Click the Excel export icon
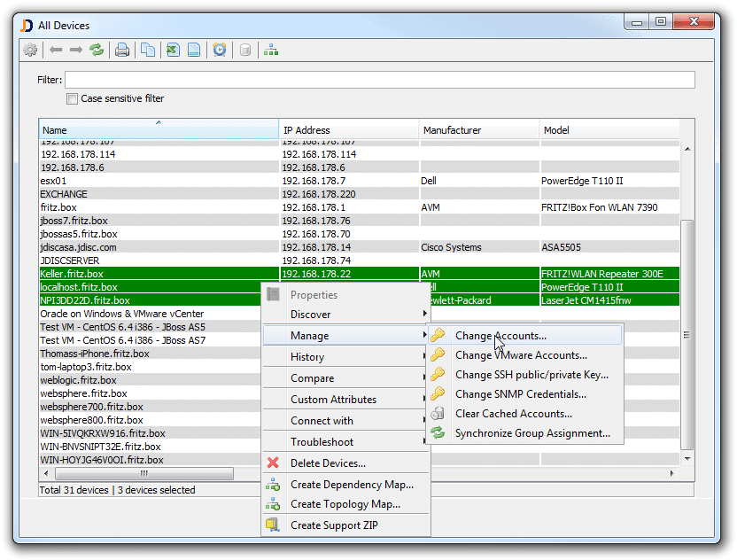This screenshot has width=737, height=560. point(173,50)
